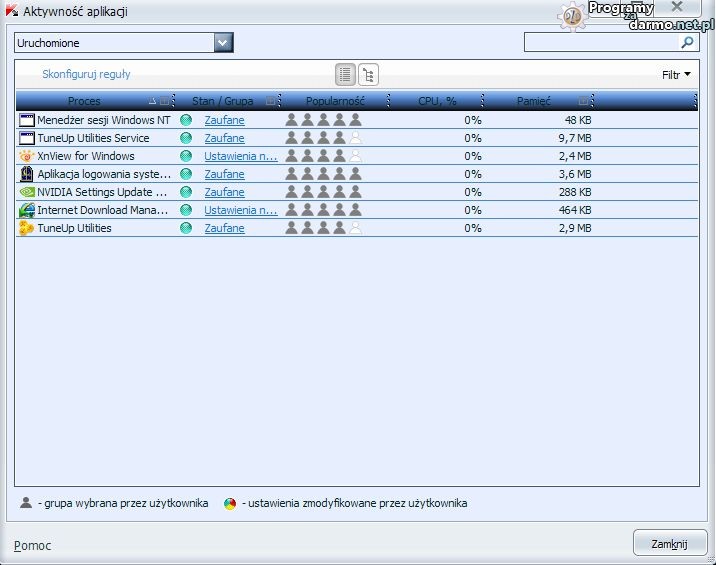Click popularity icons for Menedżer sesji
This screenshot has height=565, width=716.
[x=324, y=120]
